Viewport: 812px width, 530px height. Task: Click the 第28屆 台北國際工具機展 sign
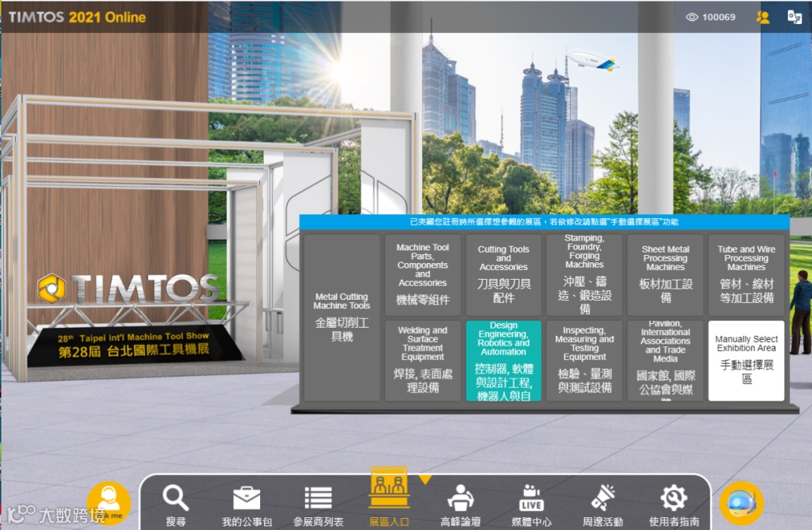tap(134, 350)
